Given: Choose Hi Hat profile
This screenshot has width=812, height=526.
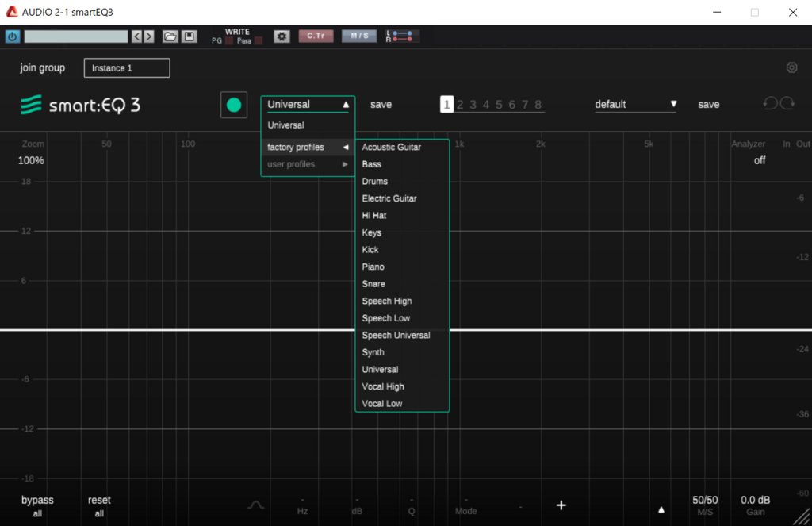Looking at the screenshot, I should pyautogui.click(x=402, y=216).
